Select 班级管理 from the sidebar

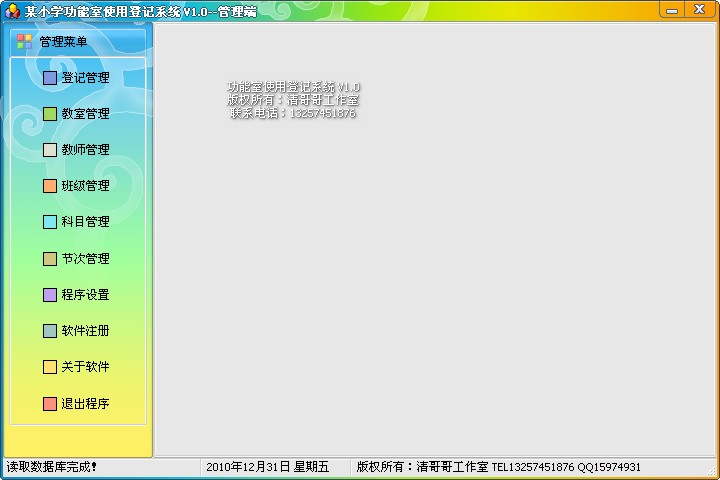[x=85, y=186]
